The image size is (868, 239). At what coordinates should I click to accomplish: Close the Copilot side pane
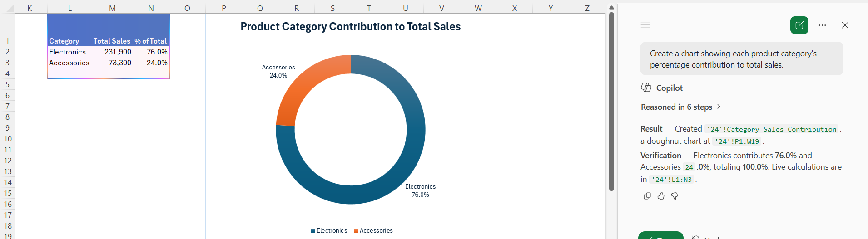pos(845,25)
